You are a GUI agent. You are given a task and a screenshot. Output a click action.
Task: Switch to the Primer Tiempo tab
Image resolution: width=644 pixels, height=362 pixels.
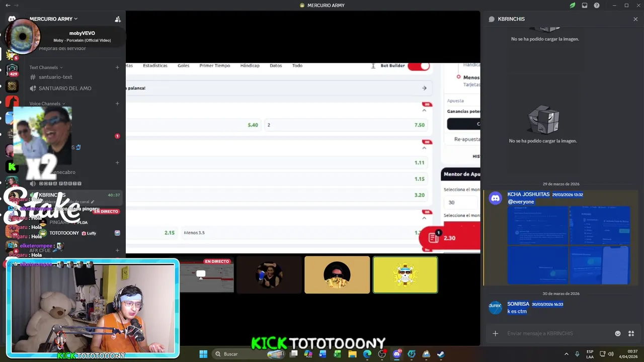214,65
